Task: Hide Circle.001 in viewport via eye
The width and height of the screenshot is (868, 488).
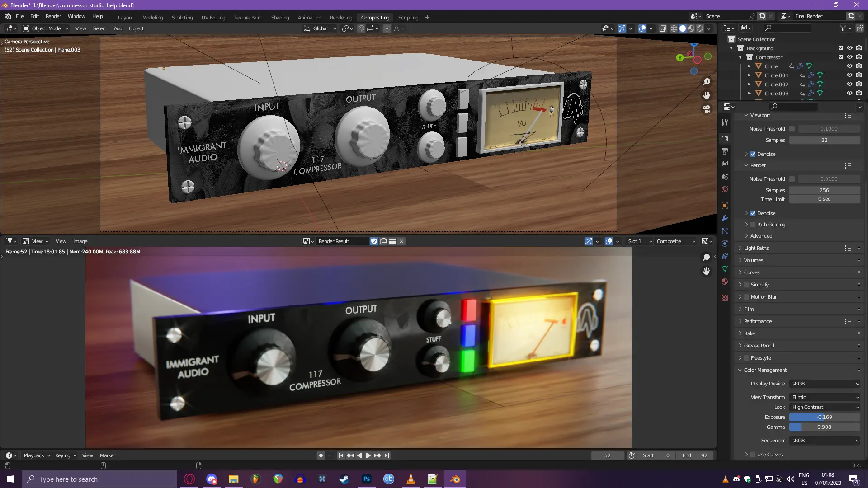Action: tap(849, 75)
